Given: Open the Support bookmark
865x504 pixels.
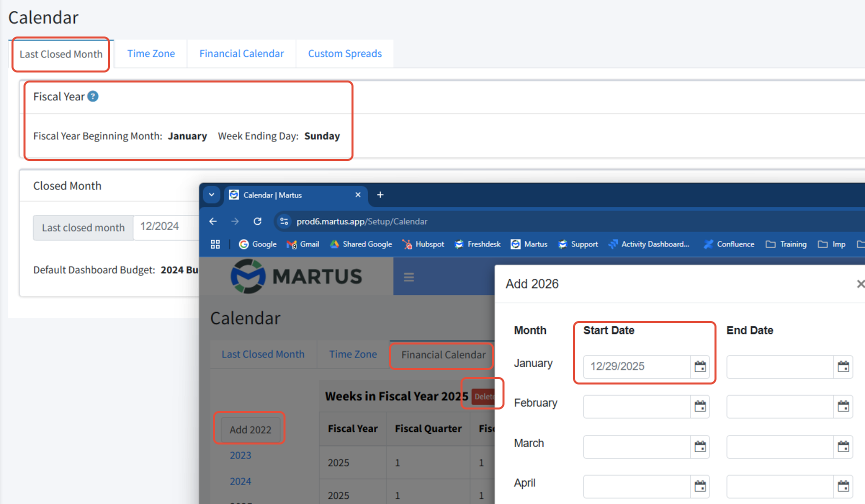Looking at the screenshot, I should click(578, 244).
